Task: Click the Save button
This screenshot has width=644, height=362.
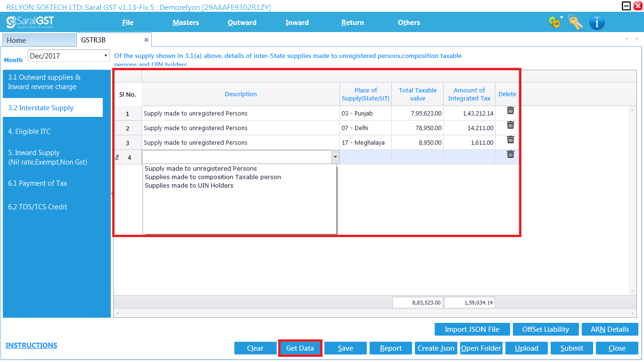Action: click(346, 348)
